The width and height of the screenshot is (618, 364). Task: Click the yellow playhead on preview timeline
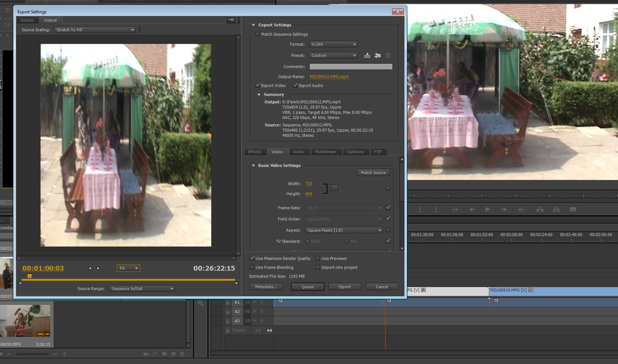pos(29,276)
